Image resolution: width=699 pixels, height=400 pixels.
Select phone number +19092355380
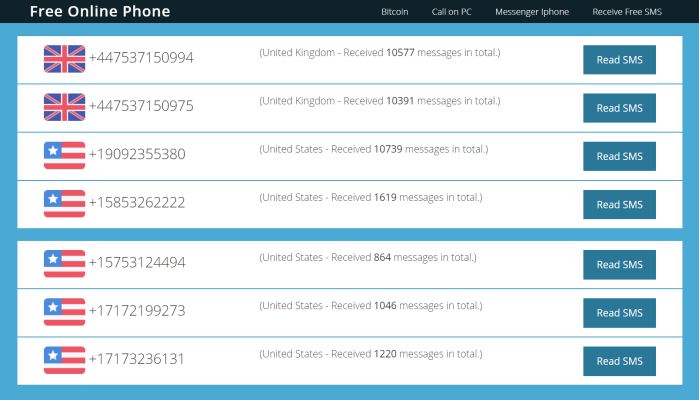click(137, 154)
